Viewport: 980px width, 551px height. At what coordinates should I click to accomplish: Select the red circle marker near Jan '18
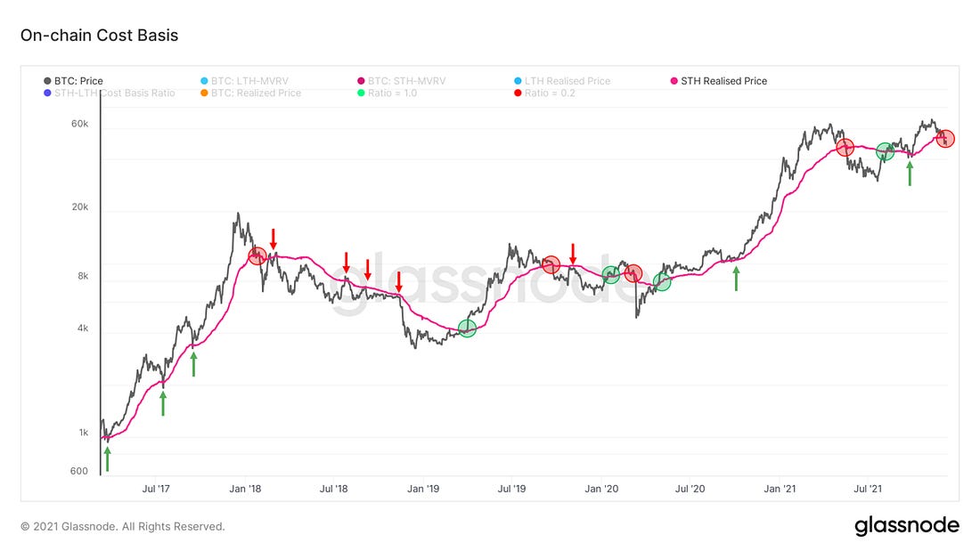click(257, 256)
